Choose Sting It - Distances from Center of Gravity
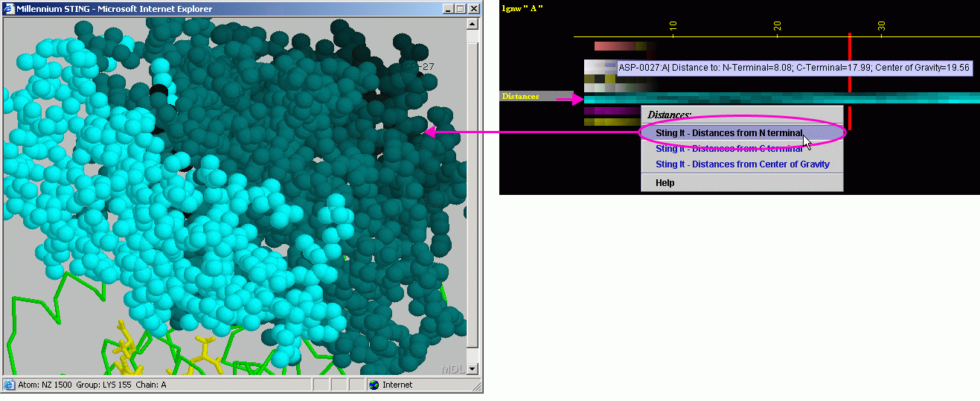The height and width of the screenshot is (401, 980). [x=742, y=164]
